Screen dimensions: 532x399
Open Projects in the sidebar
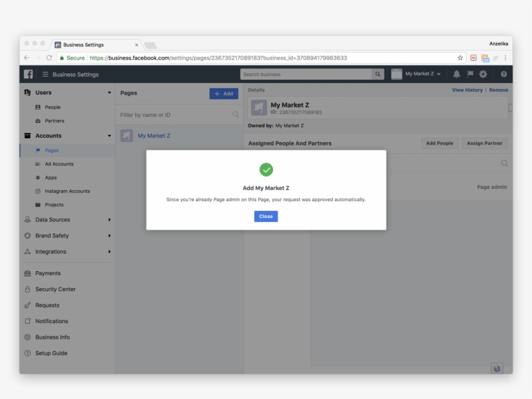(54, 204)
